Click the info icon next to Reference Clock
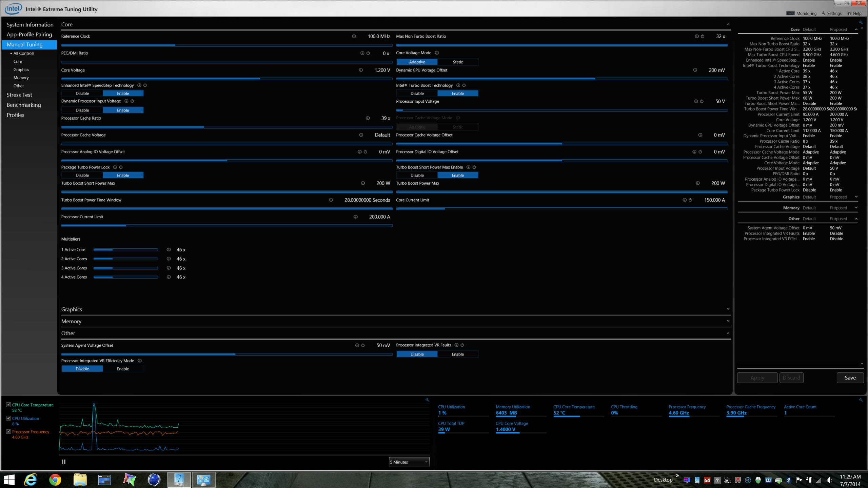868x488 pixels. click(354, 36)
